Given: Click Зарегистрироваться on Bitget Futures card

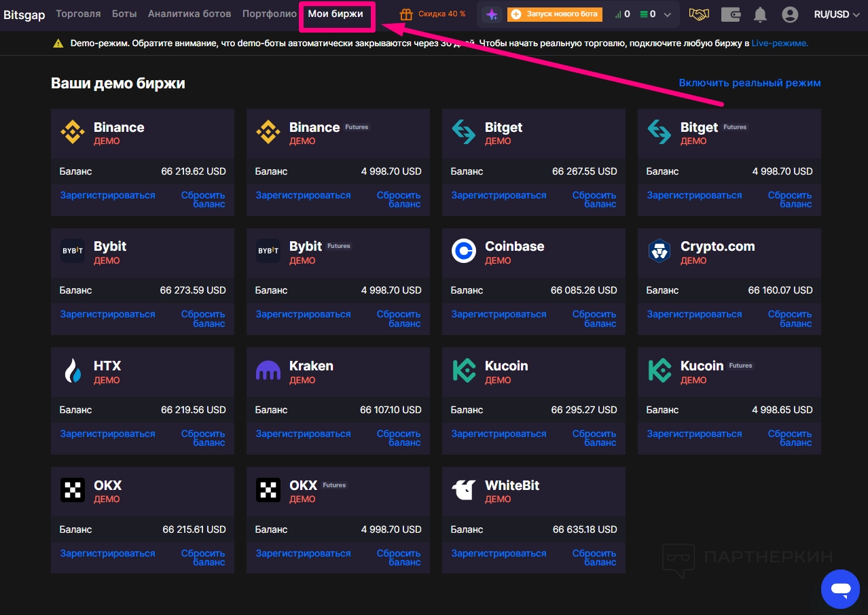Looking at the screenshot, I should [694, 195].
